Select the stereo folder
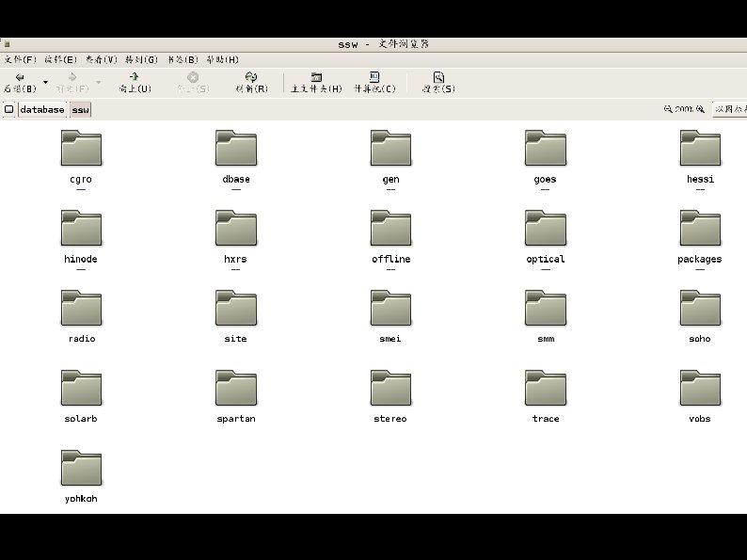 coord(390,396)
